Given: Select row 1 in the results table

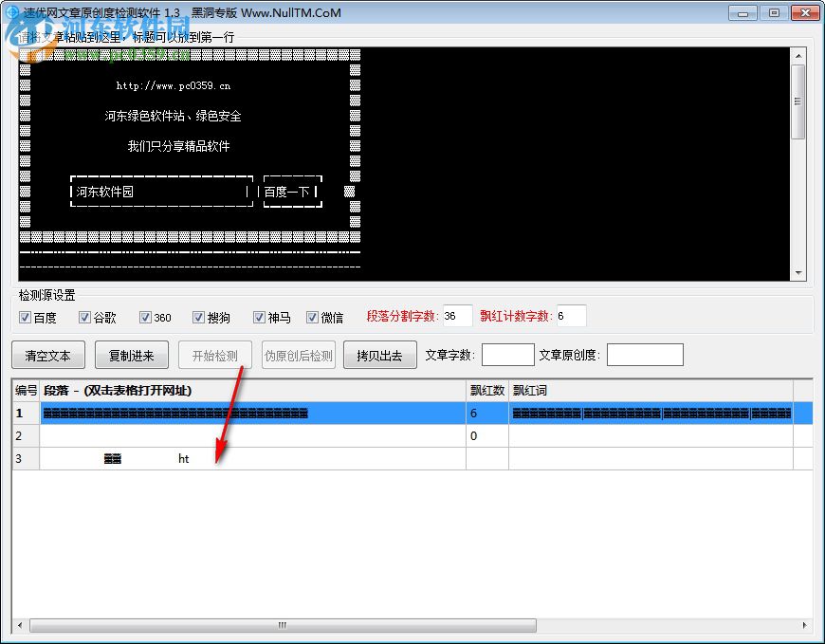Looking at the screenshot, I should pos(412,413).
